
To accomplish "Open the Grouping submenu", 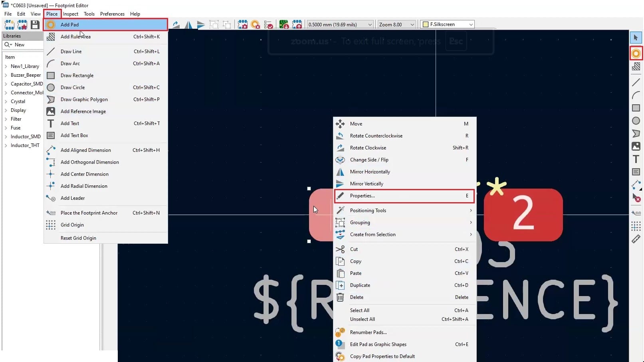I will click(404, 223).
